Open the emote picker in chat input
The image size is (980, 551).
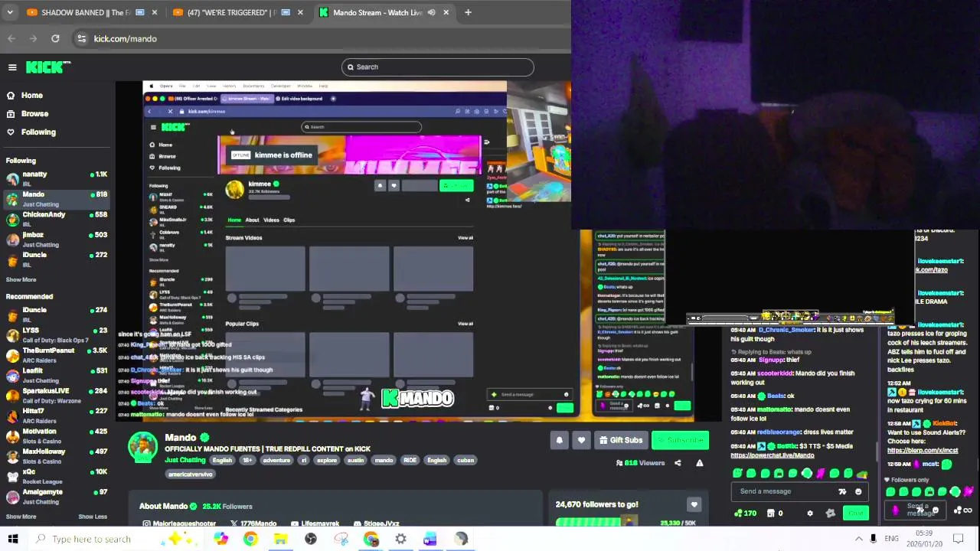(858, 492)
